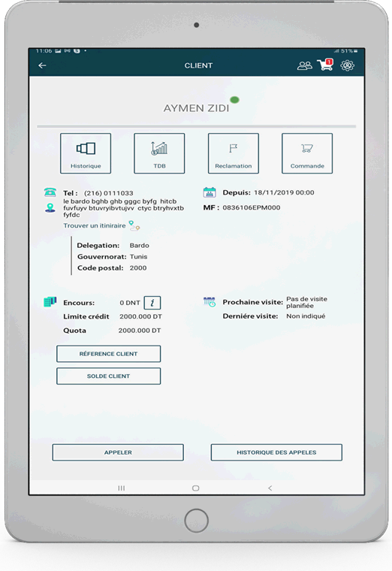Tap the battery indicator in status bar
This screenshot has width=392, height=571.
pos(355,51)
